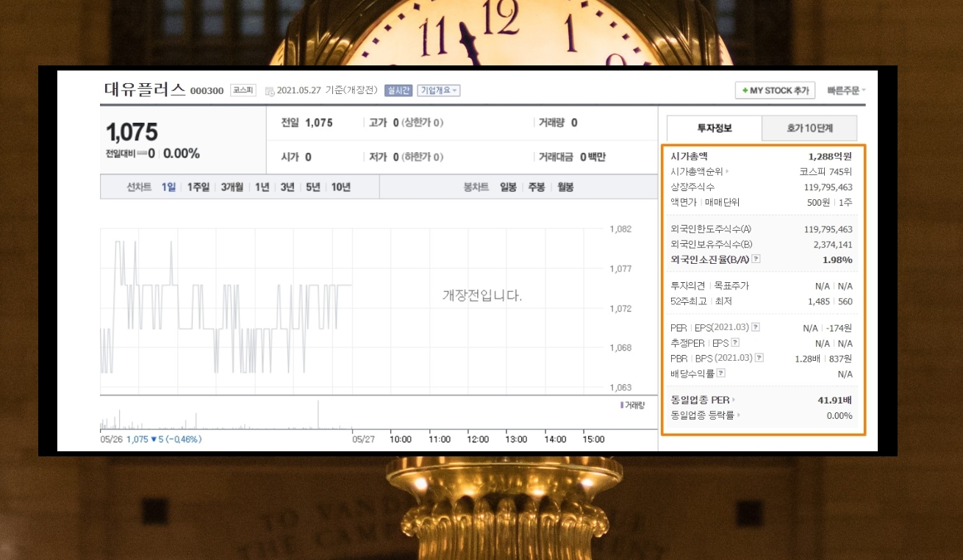
Task: Click the 1.98% foreign ownership ratio
Action: (837, 259)
